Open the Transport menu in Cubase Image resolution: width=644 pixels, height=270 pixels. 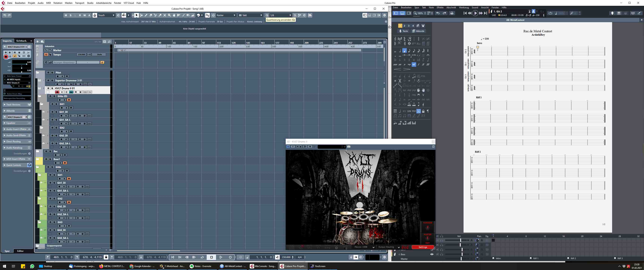point(80,3)
